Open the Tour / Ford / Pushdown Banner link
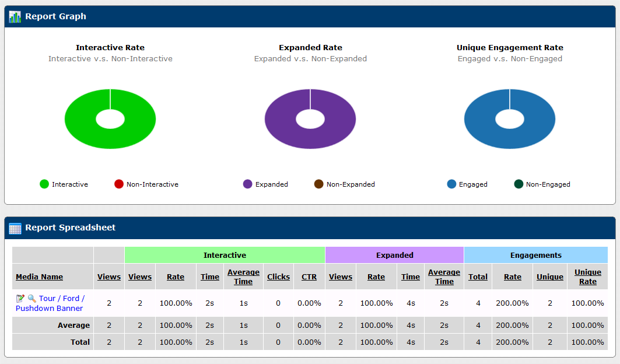Viewport: 620px width, 364px height. pos(50,303)
